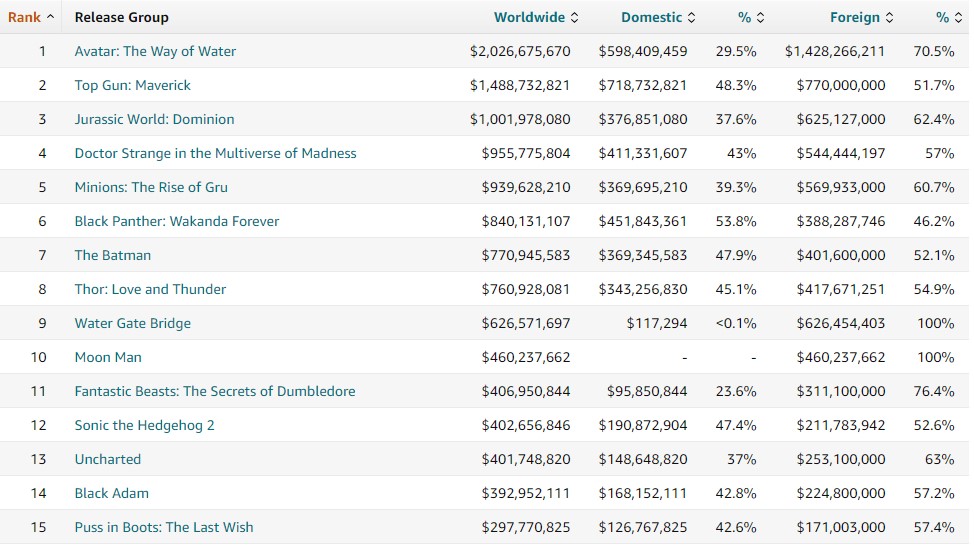
Task: Open Jurassic World: Dominion link
Action: pos(155,119)
